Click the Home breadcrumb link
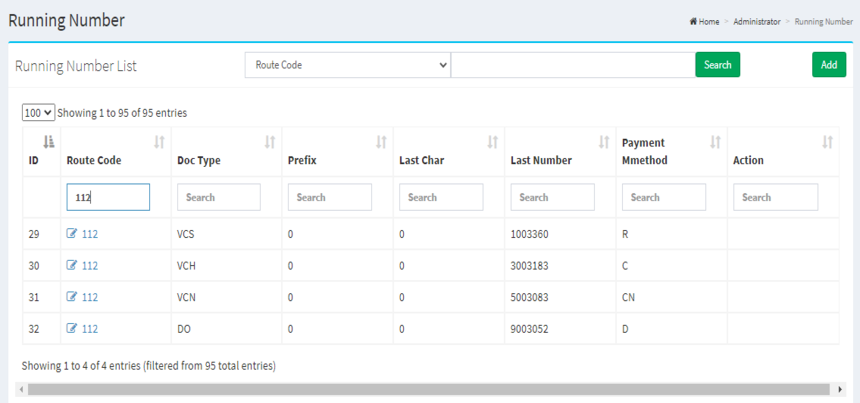860x403 pixels. point(705,21)
